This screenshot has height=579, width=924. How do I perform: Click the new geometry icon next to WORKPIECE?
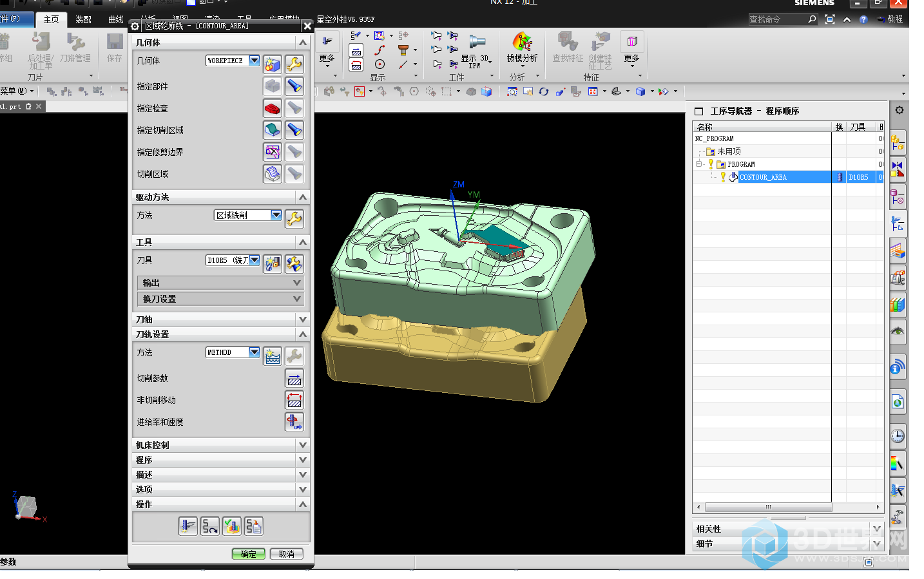(x=273, y=64)
